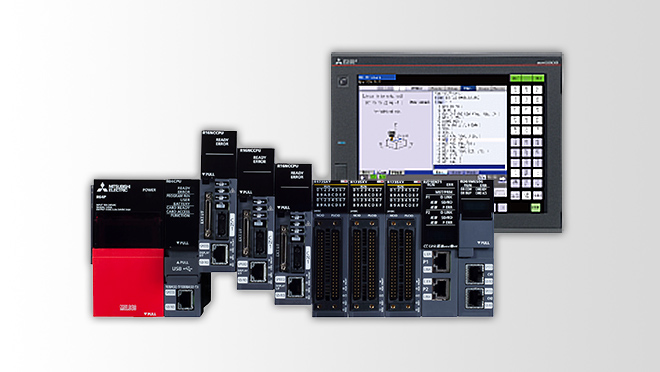Click the CC-Link IE logo on network module

(x=440, y=246)
